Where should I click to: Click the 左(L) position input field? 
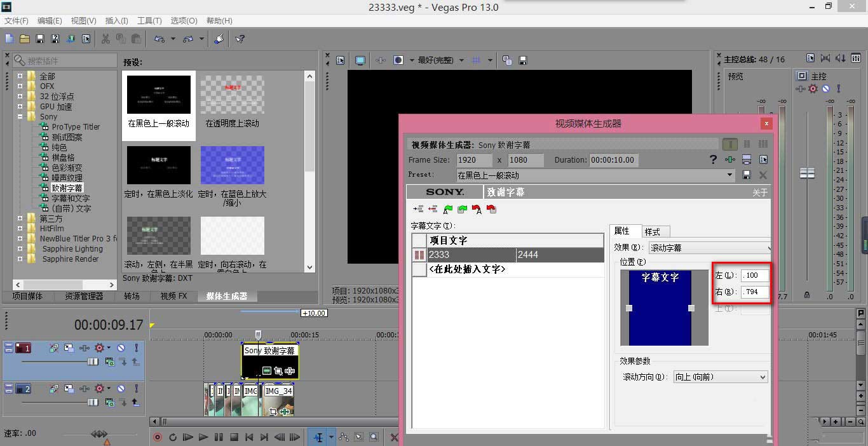[x=755, y=276]
